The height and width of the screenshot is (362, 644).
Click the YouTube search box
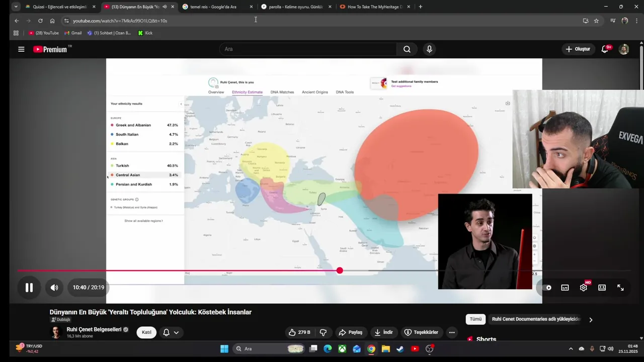[x=308, y=49]
